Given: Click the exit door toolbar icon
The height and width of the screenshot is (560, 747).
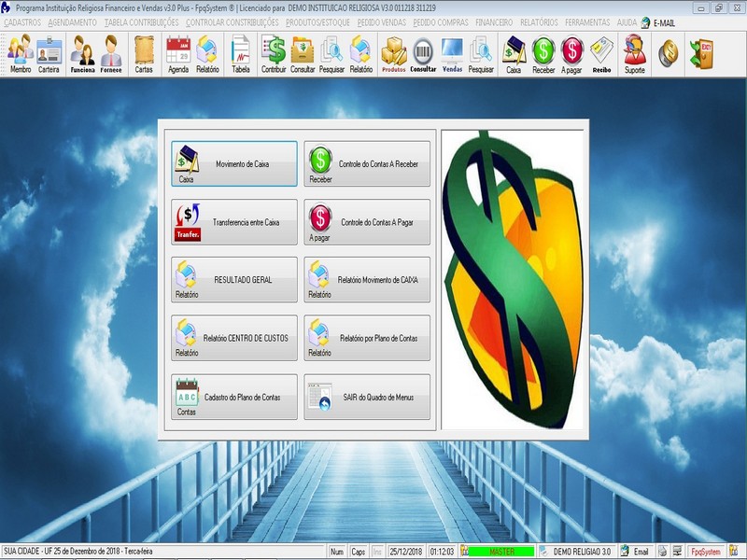Looking at the screenshot, I should click(x=701, y=53).
